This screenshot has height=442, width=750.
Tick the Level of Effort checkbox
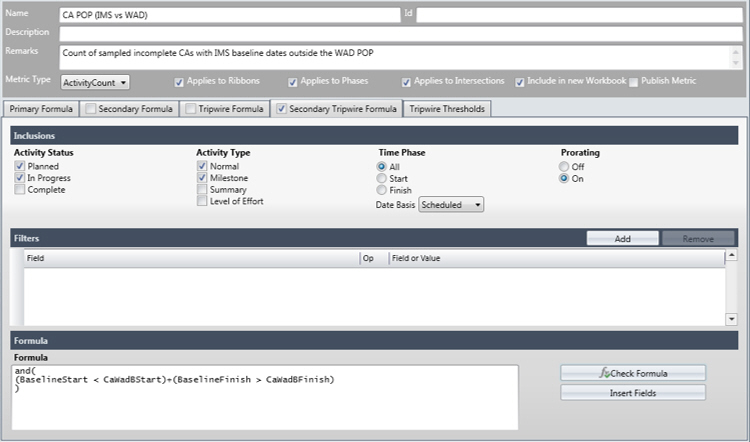(202, 201)
